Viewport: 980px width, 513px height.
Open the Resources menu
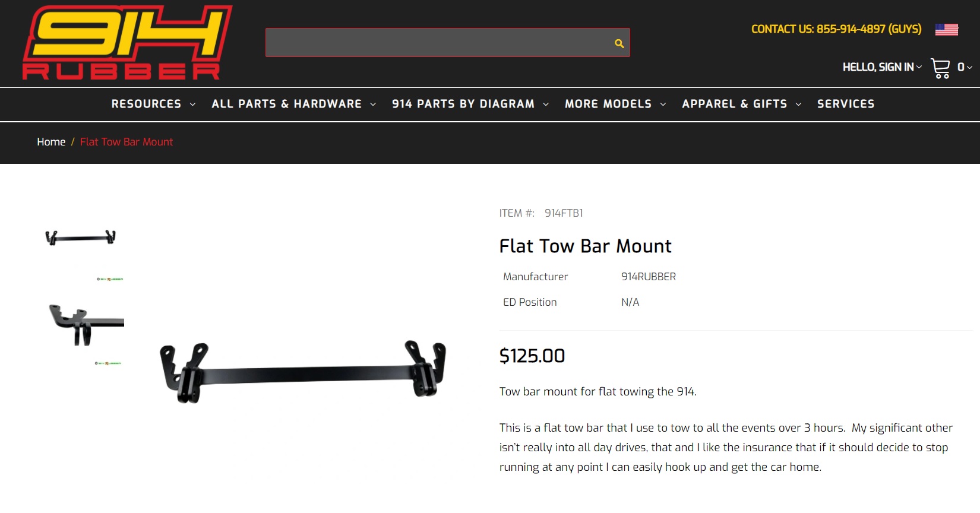click(146, 104)
